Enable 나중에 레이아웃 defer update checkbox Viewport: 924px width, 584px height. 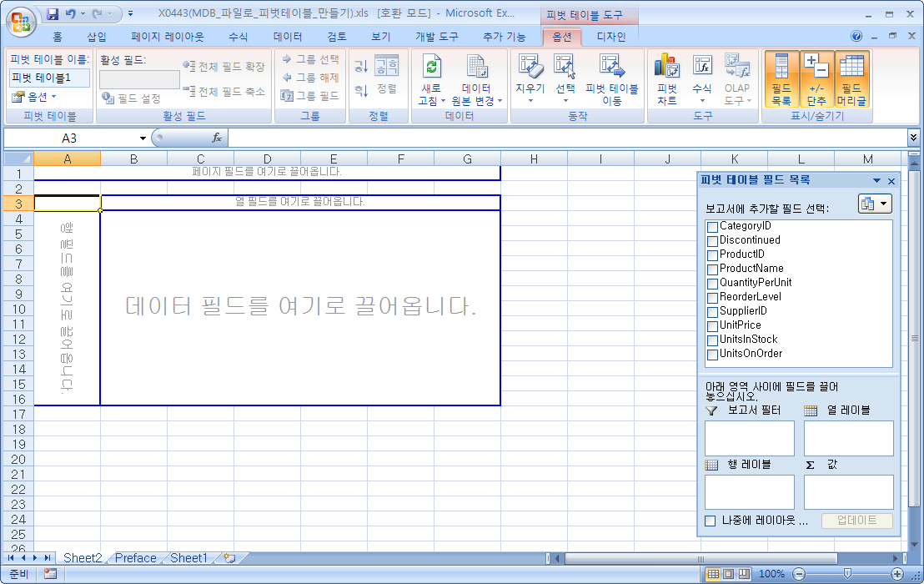(710, 521)
